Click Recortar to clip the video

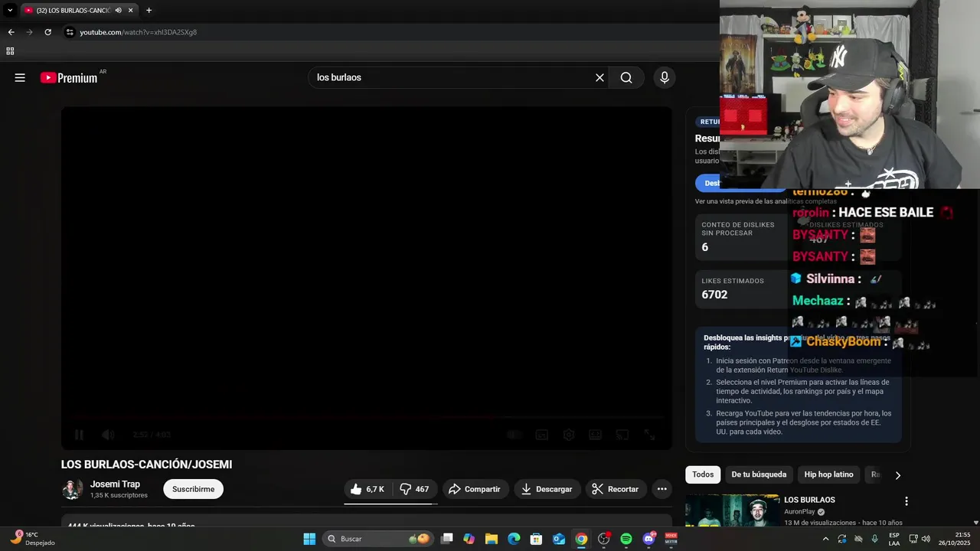pyautogui.click(x=616, y=489)
